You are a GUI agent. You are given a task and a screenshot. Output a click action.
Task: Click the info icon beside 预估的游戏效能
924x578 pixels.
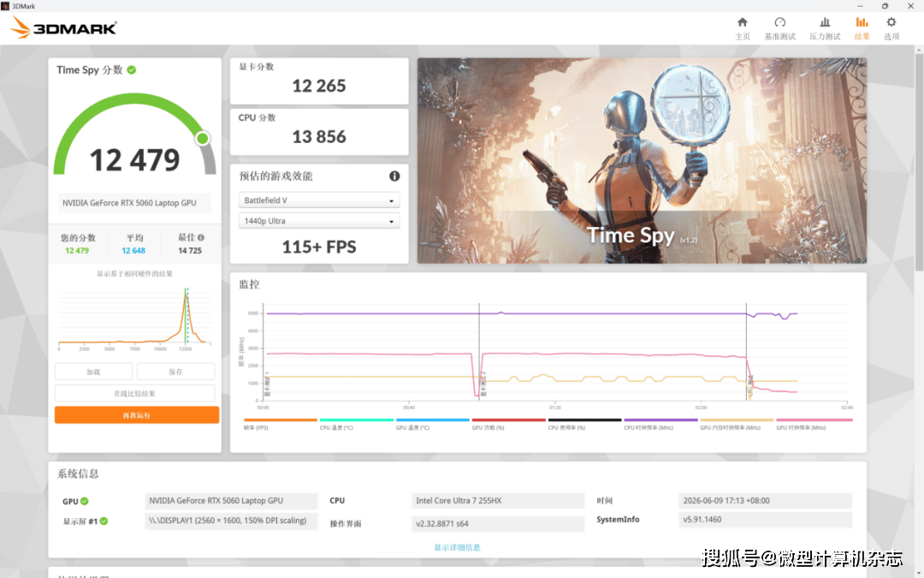[x=394, y=176]
